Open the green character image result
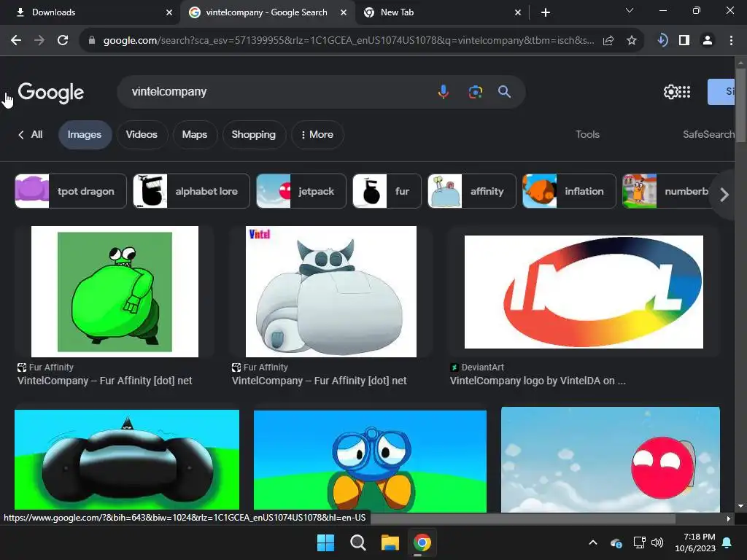 [x=115, y=292]
